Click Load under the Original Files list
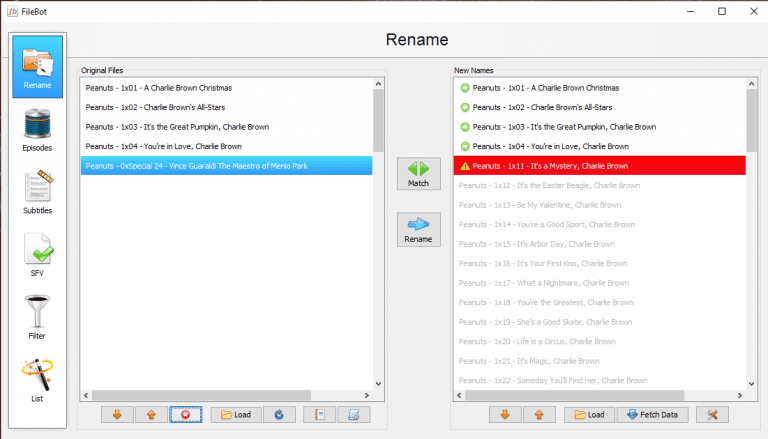Screen dimensions: 768x439 235,414
